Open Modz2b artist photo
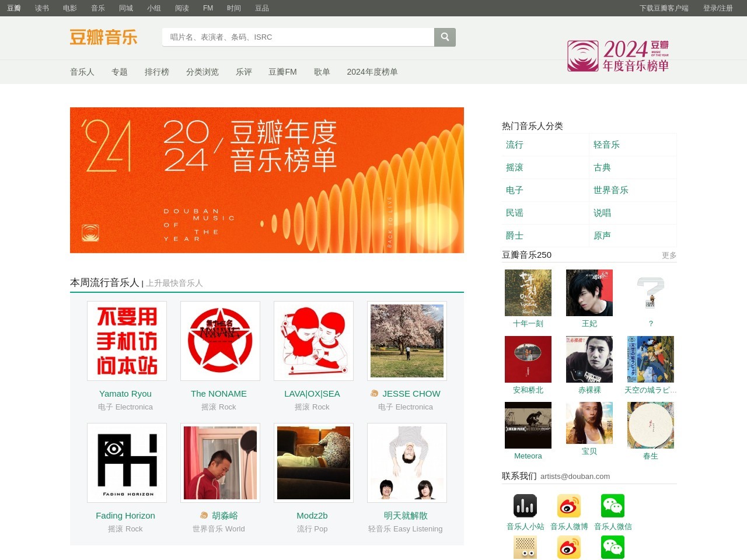The height and width of the screenshot is (560, 747). (x=313, y=463)
